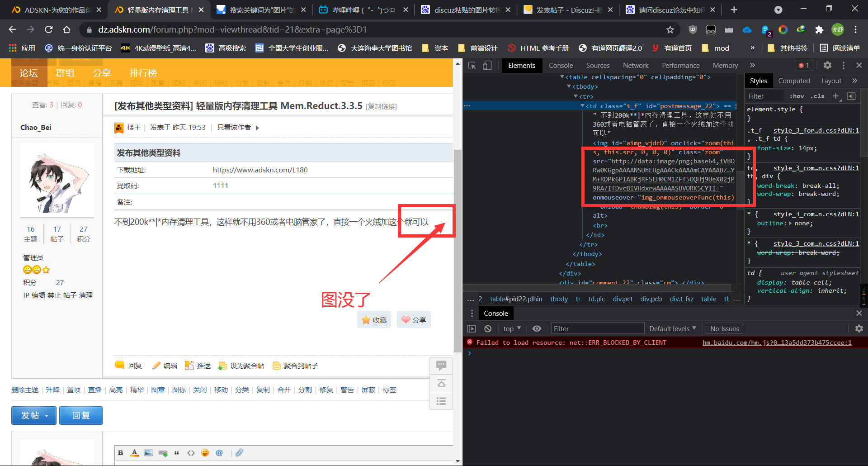This screenshot has width=868, height=466.
Task: Click 编辑 edit pencil link
Action: click(x=165, y=366)
